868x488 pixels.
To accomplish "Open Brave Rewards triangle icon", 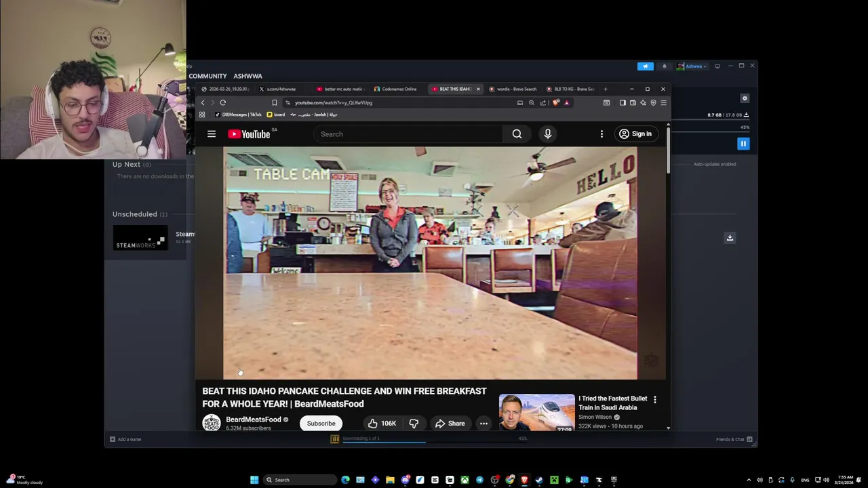I will tap(566, 103).
